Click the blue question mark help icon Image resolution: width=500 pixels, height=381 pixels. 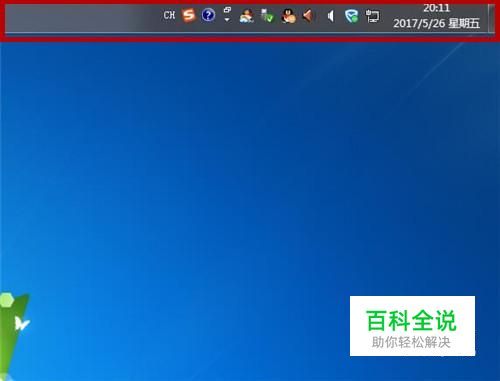pos(208,15)
